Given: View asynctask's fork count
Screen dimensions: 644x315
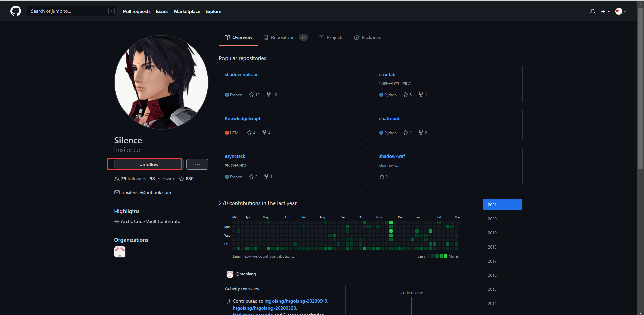Looking at the screenshot, I should [x=268, y=177].
